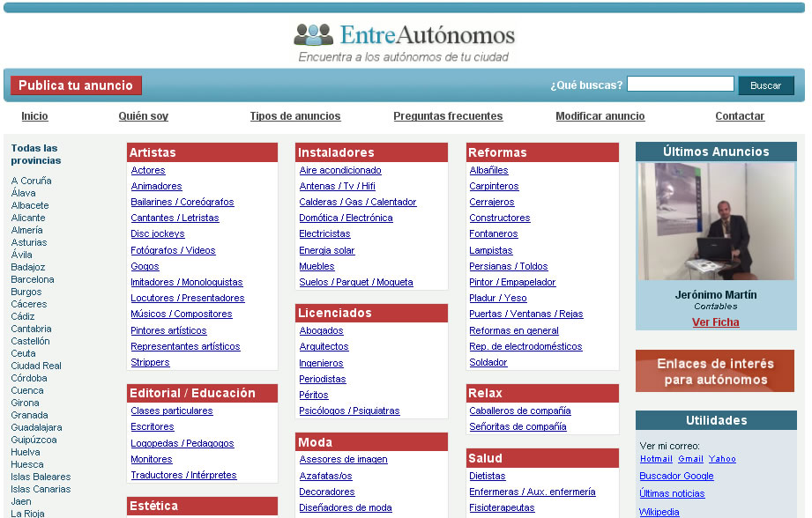Open Psicólogos / Psiquiatras link
The image size is (812, 518).
click(349, 411)
